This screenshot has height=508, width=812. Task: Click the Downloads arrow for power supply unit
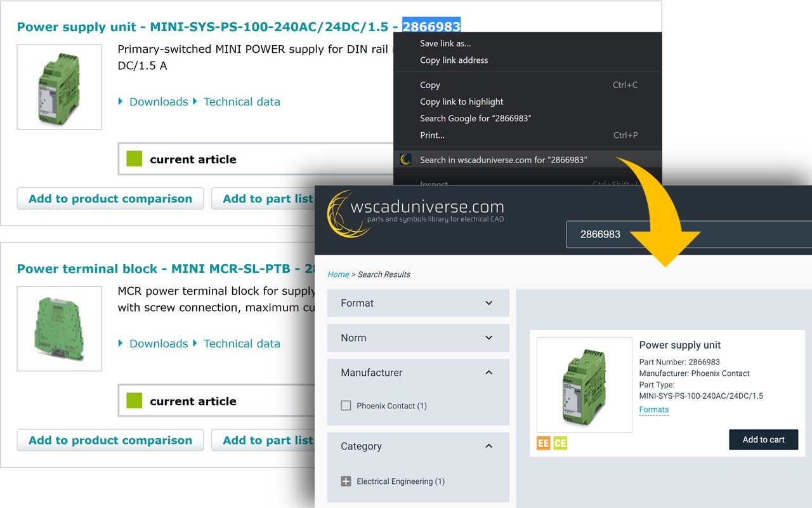tap(121, 102)
